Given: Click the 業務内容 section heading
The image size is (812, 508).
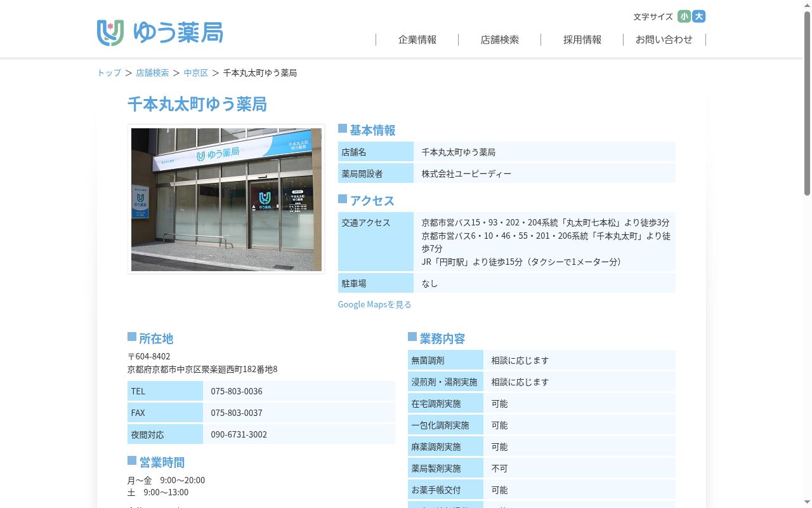Looking at the screenshot, I should click(442, 338).
